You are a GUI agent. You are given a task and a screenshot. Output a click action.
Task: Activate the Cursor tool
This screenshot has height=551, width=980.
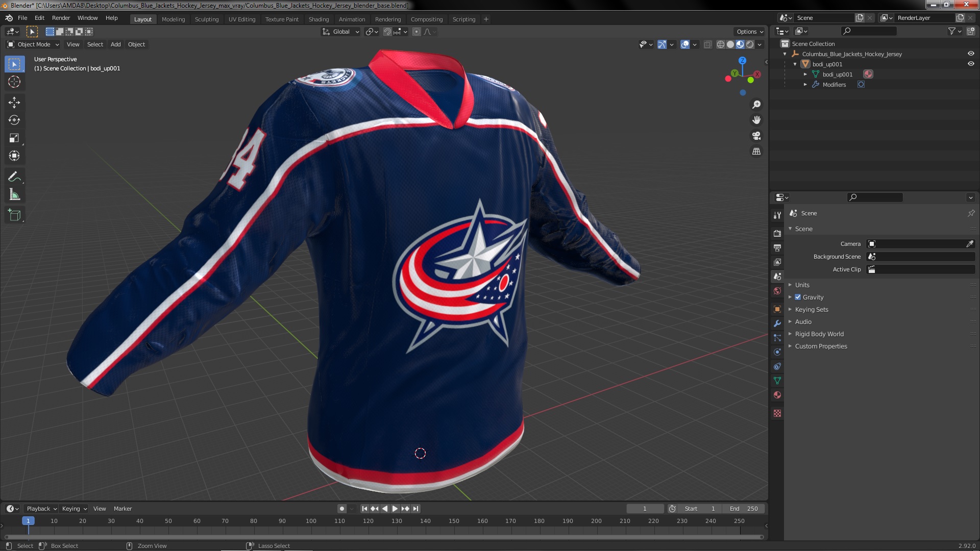14,82
